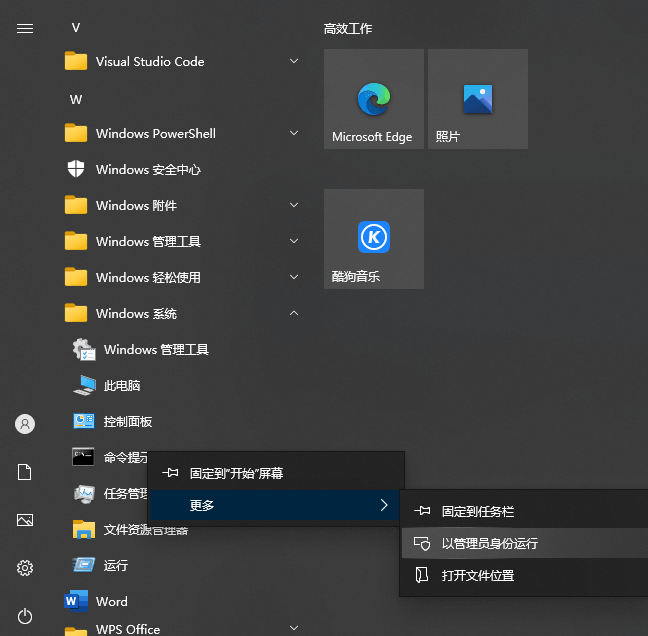Click 打开文件位置 in the submenu
Screen dimensions: 648x636
pyautogui.click(x=478, y=575)
